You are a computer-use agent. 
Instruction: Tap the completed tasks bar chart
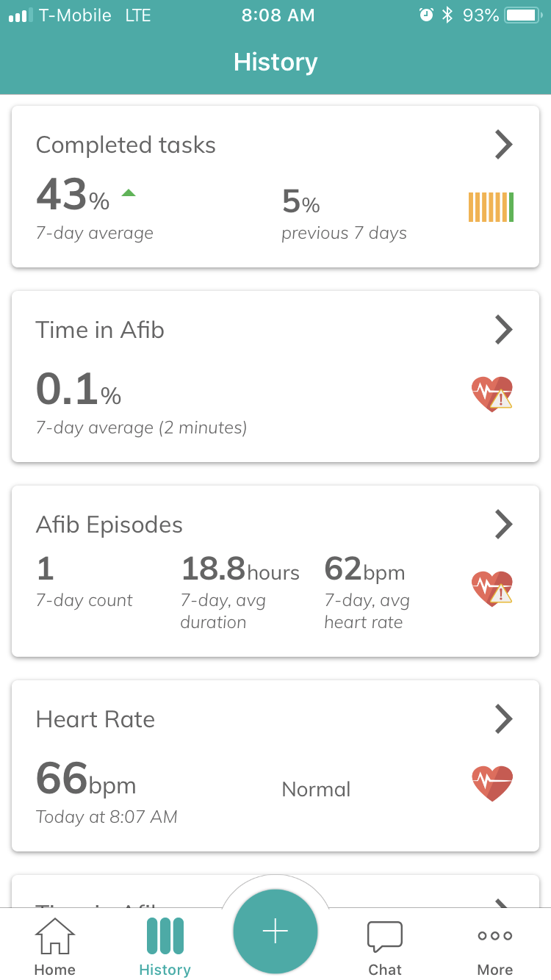click(x=491, y=207)
